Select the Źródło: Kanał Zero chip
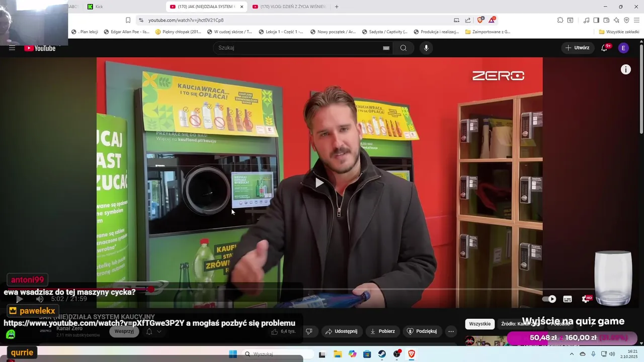644x362 pixels. tap(520, 324)
